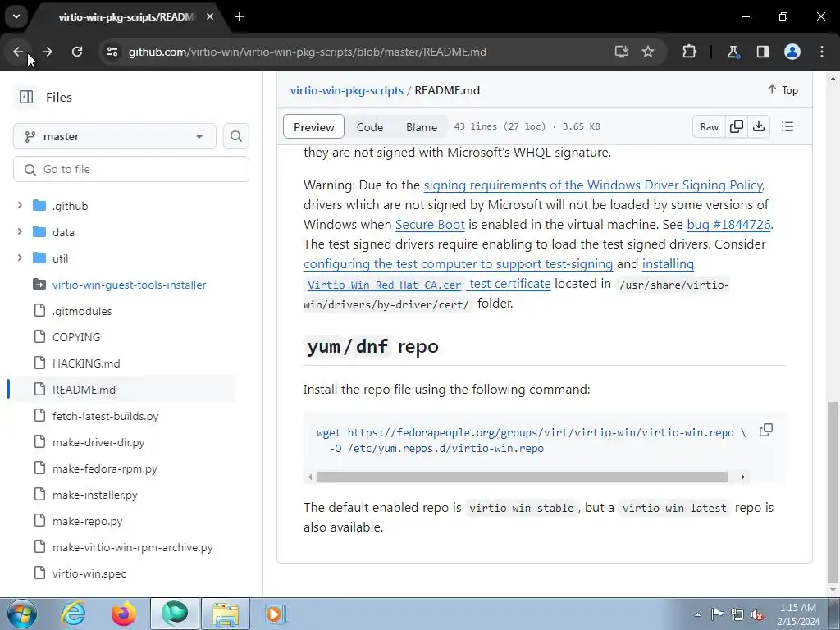Open the browser profile avatar
This screenshot has width=840, height=630.
point(792,52)
